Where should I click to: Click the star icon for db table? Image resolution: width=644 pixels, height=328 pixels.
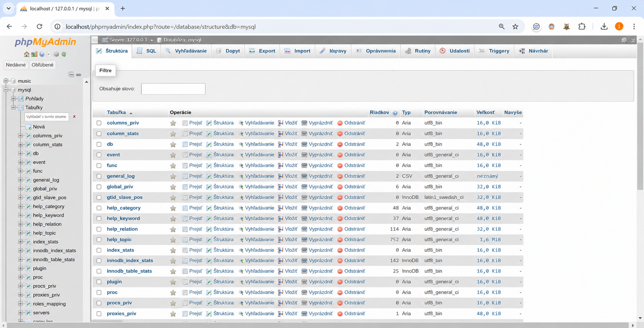tap(173, 145)
